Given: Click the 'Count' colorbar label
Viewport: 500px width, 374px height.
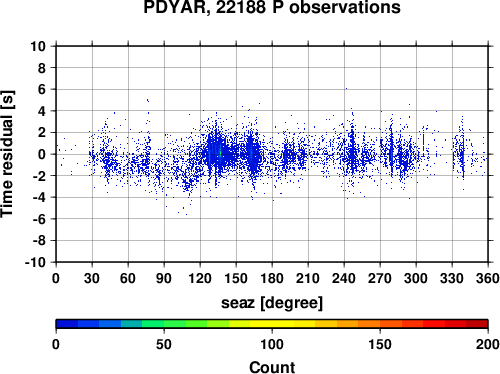Looking at the screenshot, I should pyautogui.click(x=272, y=367).
